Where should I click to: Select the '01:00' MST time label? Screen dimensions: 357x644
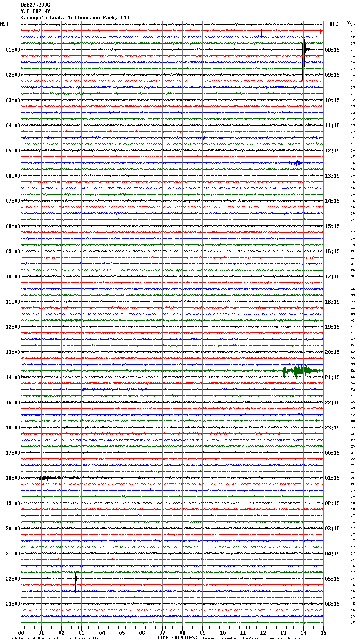coord(13,50)
